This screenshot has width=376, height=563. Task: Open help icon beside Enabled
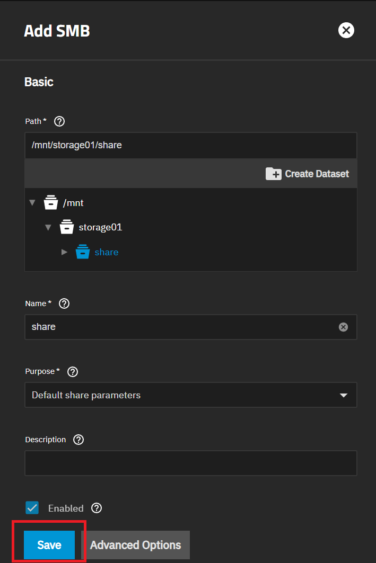[x=96, y=508]
